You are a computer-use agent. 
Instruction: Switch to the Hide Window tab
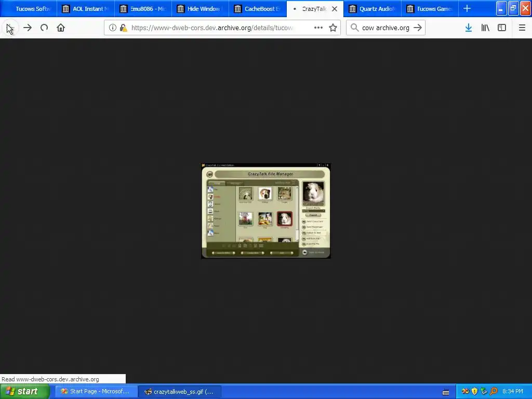[x=201, y=9]
